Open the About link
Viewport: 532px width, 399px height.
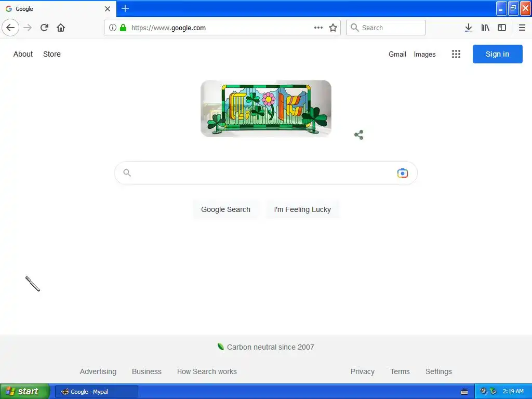click(x=23, y=54)
